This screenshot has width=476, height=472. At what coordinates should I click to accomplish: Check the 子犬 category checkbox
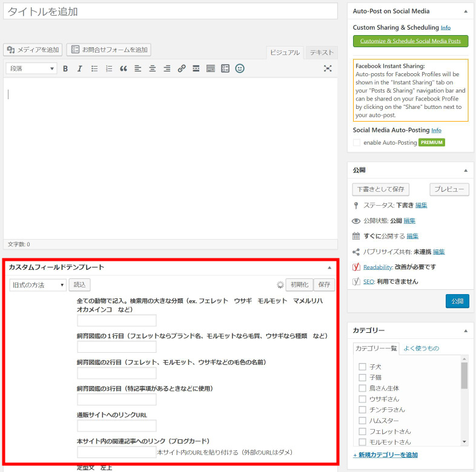coord(362,367)
